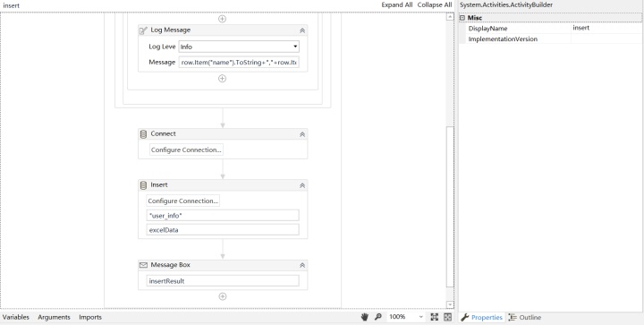Collapse the Message Box activity
The image size is (644, 325).
pyautogui.click(x=302, y=265)
